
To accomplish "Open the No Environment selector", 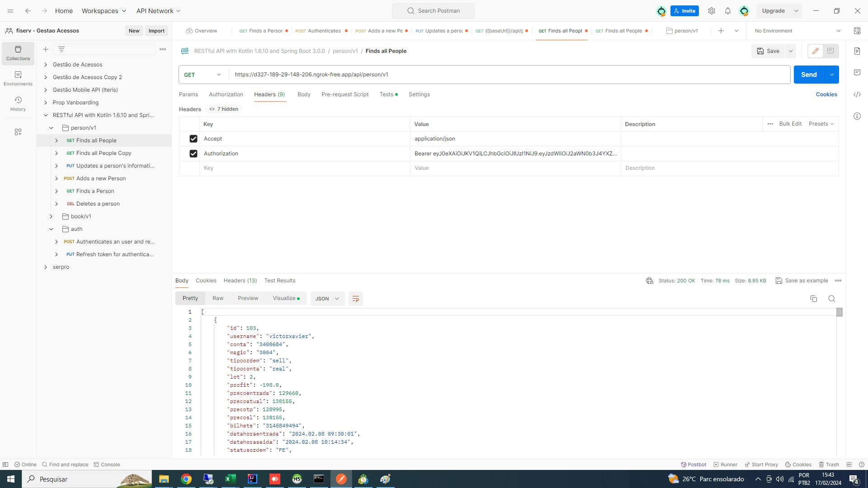I will pos(797,31).
